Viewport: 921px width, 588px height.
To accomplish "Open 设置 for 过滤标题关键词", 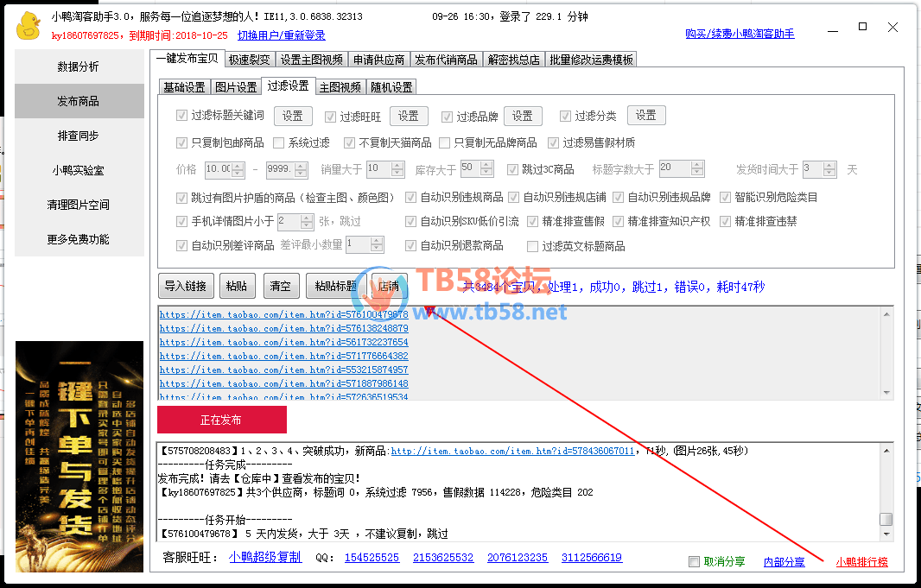I will [x=293, y=116].
